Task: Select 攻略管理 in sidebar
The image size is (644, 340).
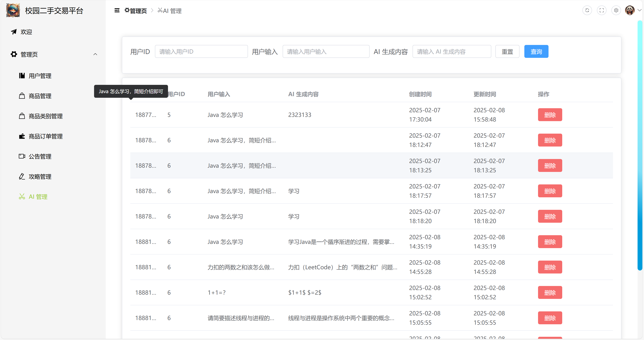Action: pos(40,177)
